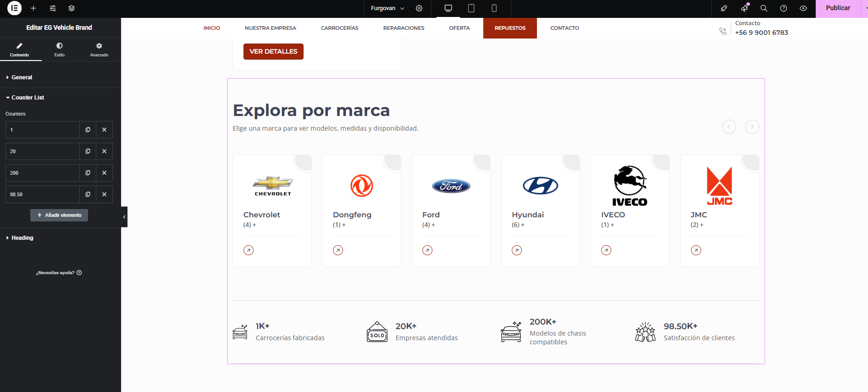Open counter item 1

42,130
